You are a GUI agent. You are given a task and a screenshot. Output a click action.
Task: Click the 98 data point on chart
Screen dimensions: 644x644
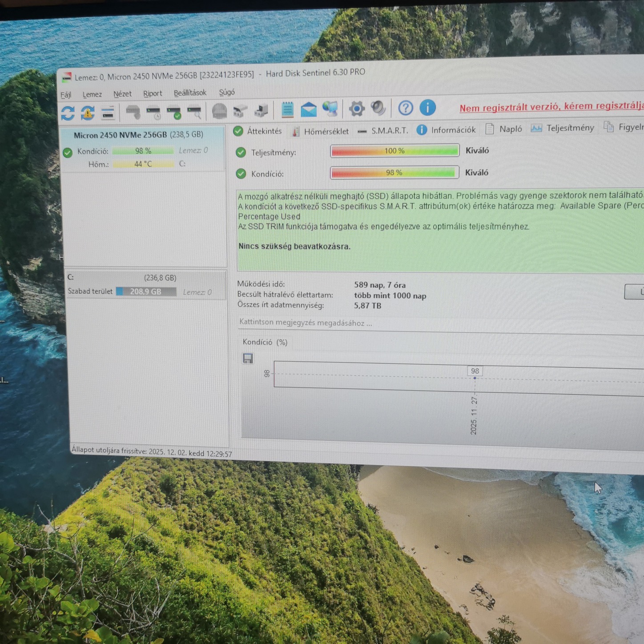(475, 378)
